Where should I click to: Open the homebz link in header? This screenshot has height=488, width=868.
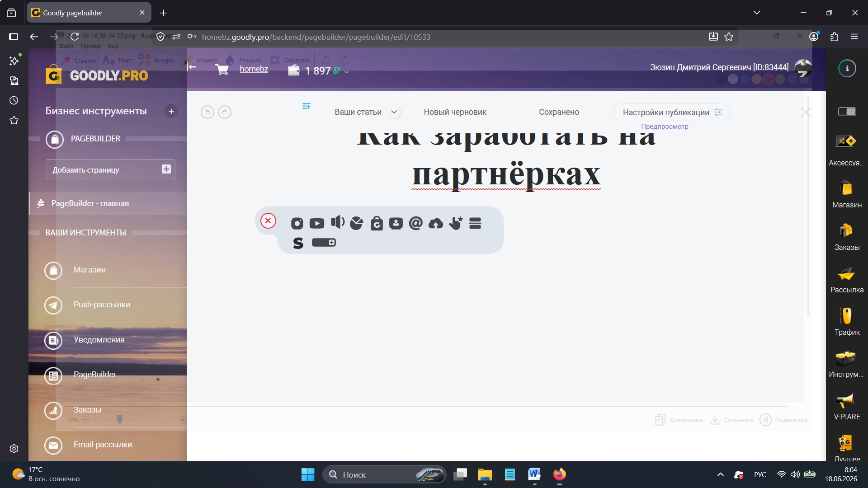[x=254, y=69]
